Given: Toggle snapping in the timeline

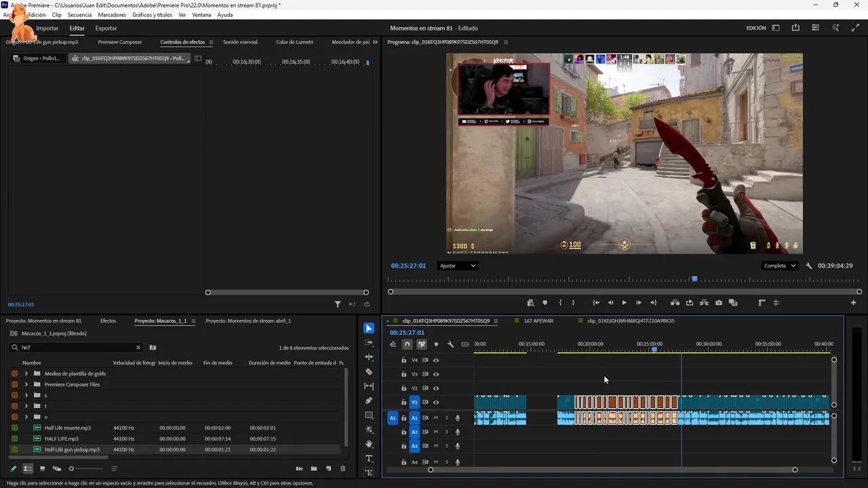Looking at the screenshot, I should [x=407, y=344].
